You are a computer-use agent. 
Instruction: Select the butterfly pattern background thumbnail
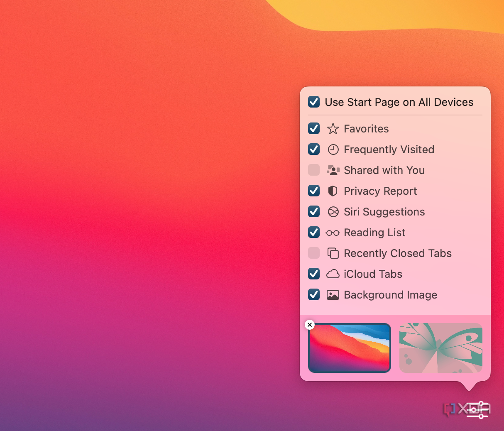pos(441,348)
